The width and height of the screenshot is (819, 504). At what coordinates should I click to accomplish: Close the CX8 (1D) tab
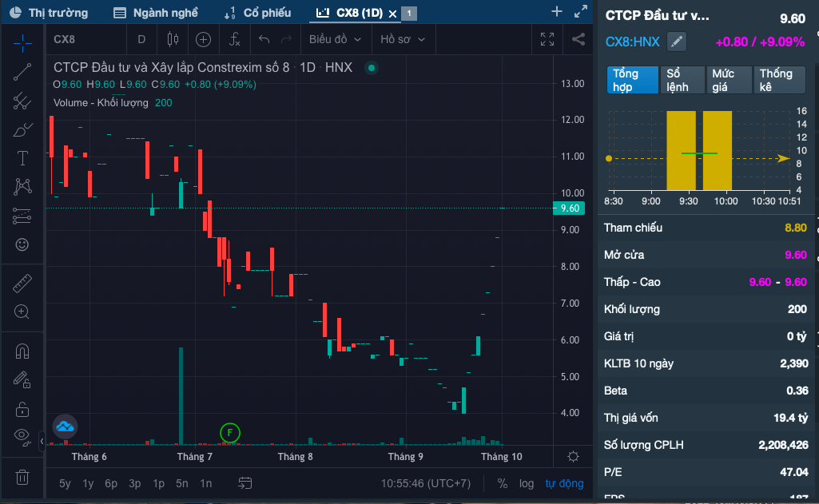pos(393,14)
